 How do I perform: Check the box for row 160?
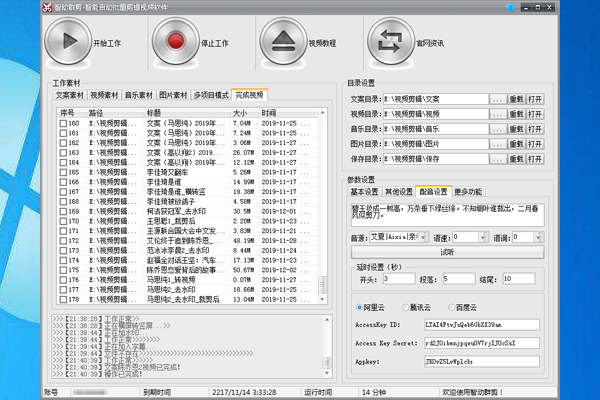(x=63, y=123)
